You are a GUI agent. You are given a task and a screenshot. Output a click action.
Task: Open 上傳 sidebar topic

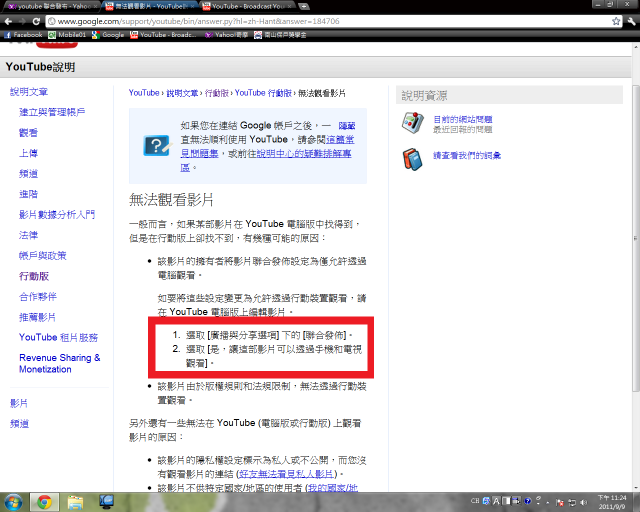[28, 153]
